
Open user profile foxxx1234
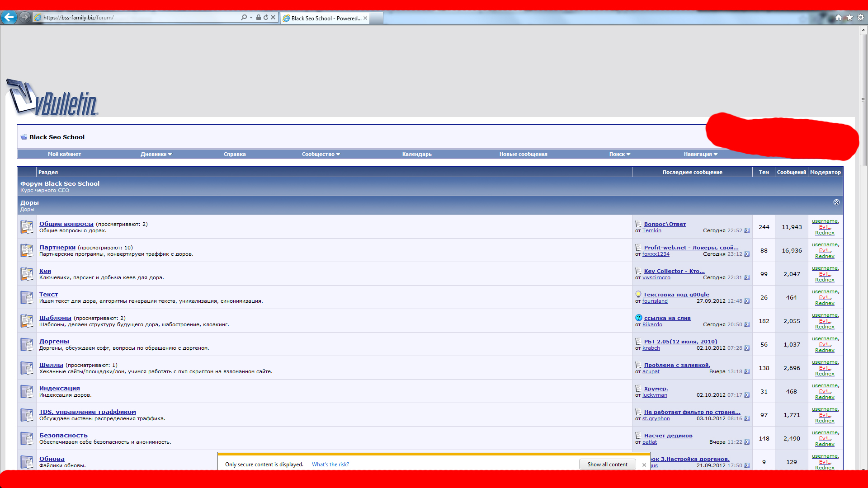pos(656,254)
